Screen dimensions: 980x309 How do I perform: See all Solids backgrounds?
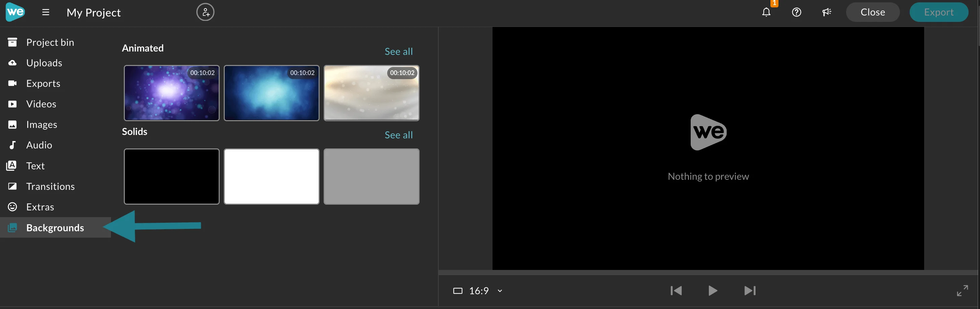pos(398,135)
